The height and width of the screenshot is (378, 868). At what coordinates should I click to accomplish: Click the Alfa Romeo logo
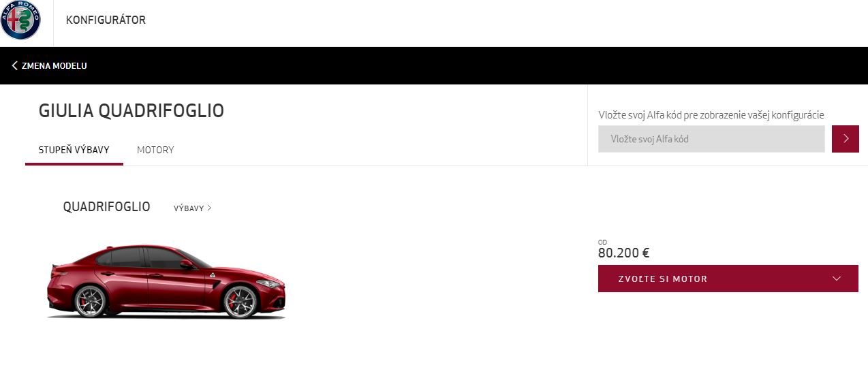pyautogui.click(x=20, y=20)
